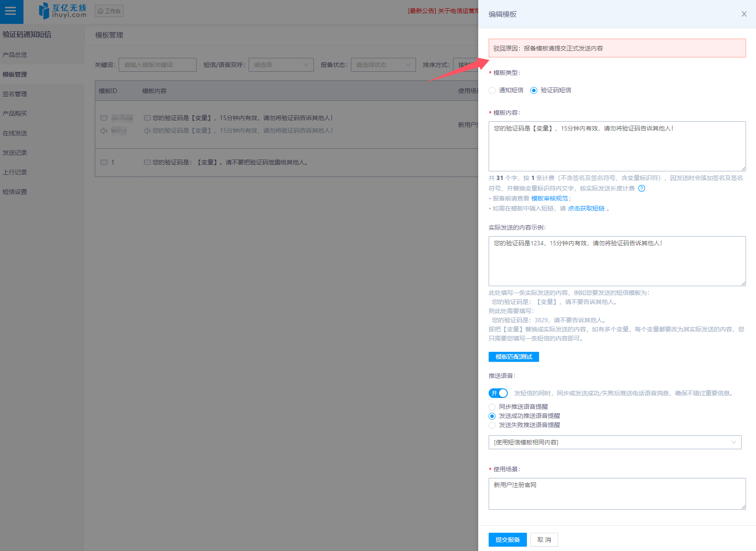This screenshot has width=756, height=551.
Task: Open the 报备状态 dropdown
Action: 383,65
